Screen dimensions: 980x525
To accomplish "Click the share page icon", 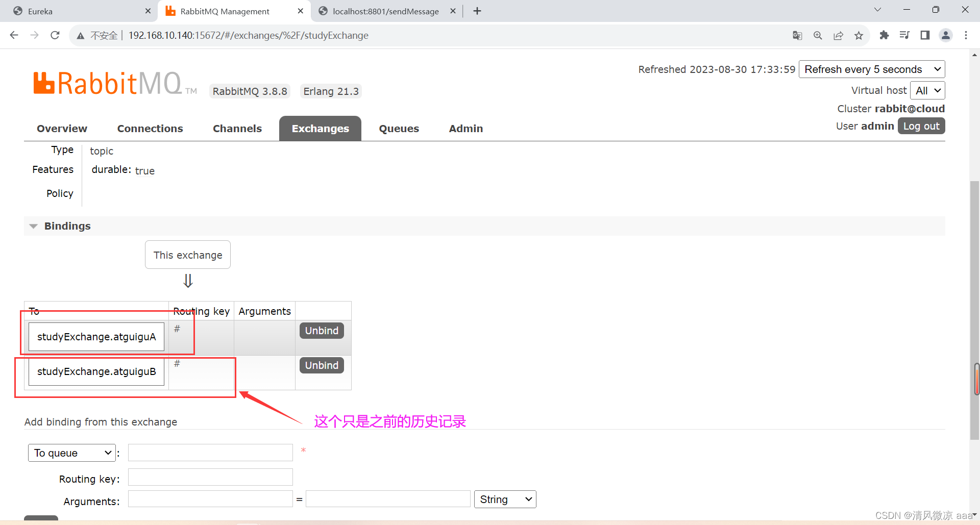I will pyautogui.click(x=838, y=35).
